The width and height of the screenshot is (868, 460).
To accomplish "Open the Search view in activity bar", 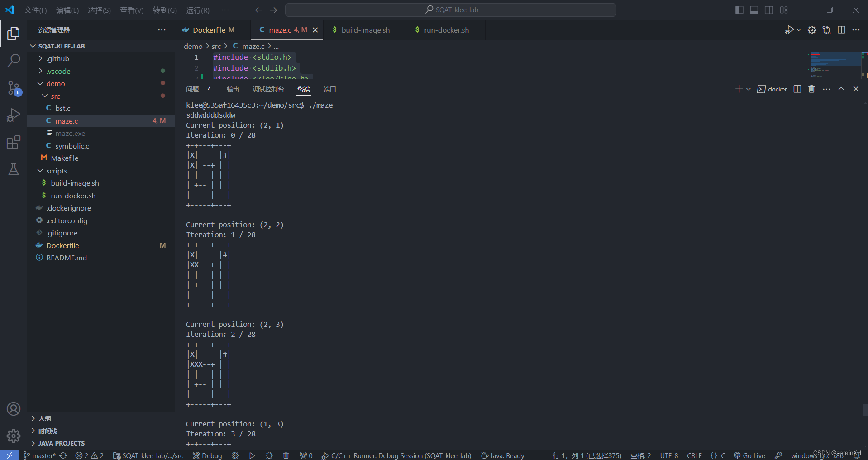I will pyautogui.click(x=14, y=60).
